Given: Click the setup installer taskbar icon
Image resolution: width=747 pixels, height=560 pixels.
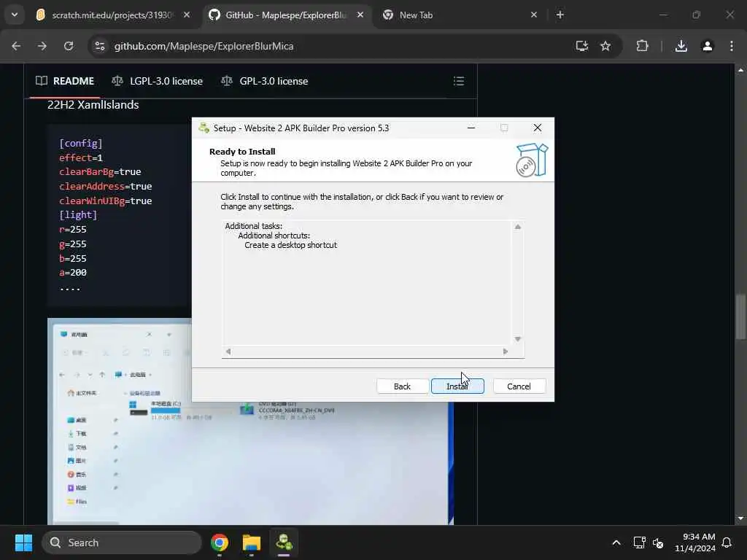Looking at the screenshot, I should tap(284, 542).
